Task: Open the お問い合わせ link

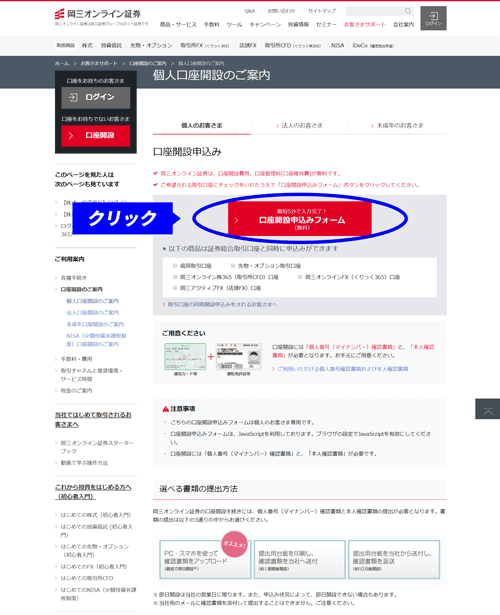Action: point(281,11)
